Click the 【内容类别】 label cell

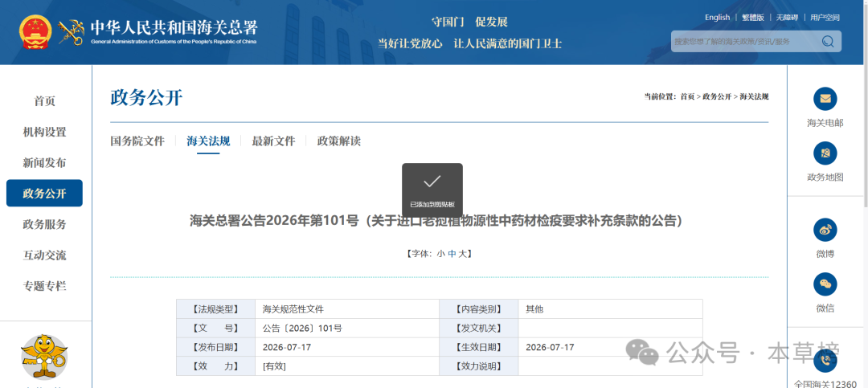coord(479,309)
